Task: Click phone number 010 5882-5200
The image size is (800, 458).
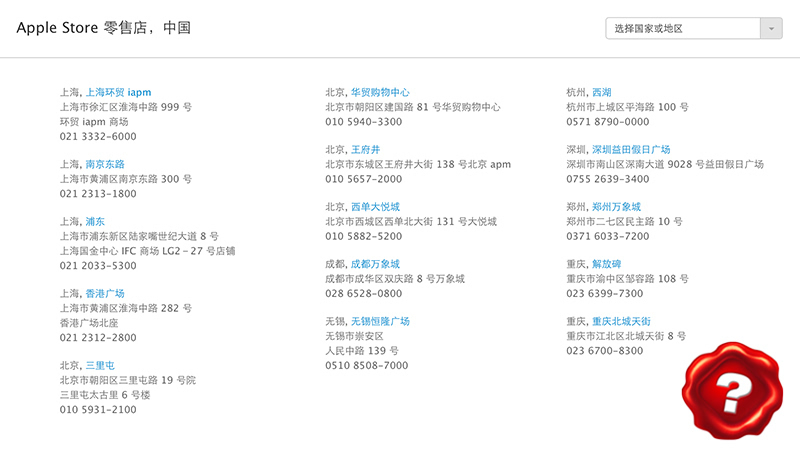Action: (x=364, y=236)
